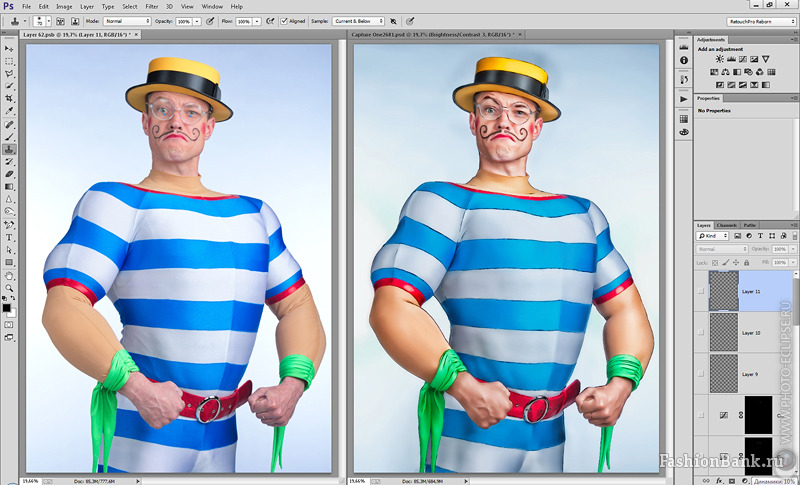Screen dimensions: 800x485
Task: Select the Rectangular Marquee tool
Action: pyautogui.click(x=9, y=61)
